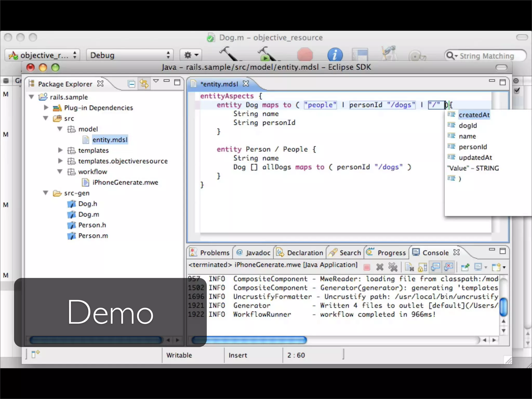
Task: Choose createdAt from the completion list
Action: click(x=474, y=115)
